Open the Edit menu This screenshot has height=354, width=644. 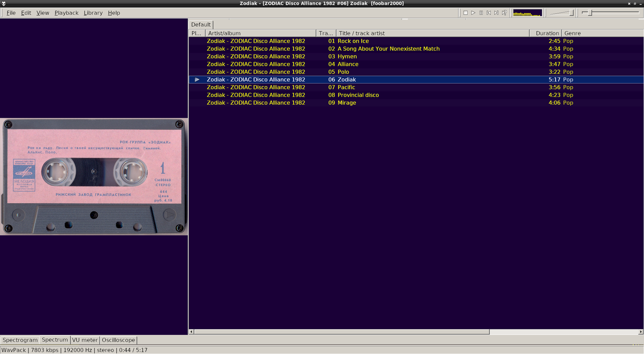click(x=26, y=13)
